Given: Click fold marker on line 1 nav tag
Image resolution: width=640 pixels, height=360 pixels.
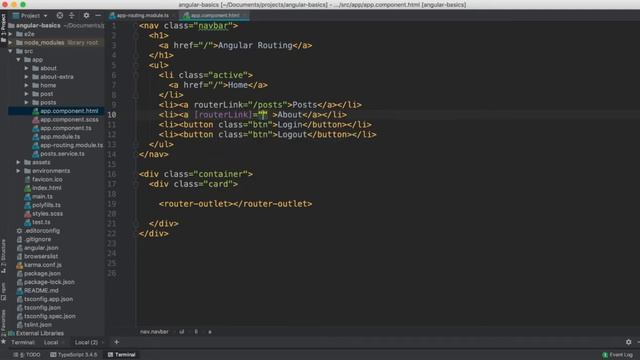Looking at the screenshot, I should click(136, 26).
